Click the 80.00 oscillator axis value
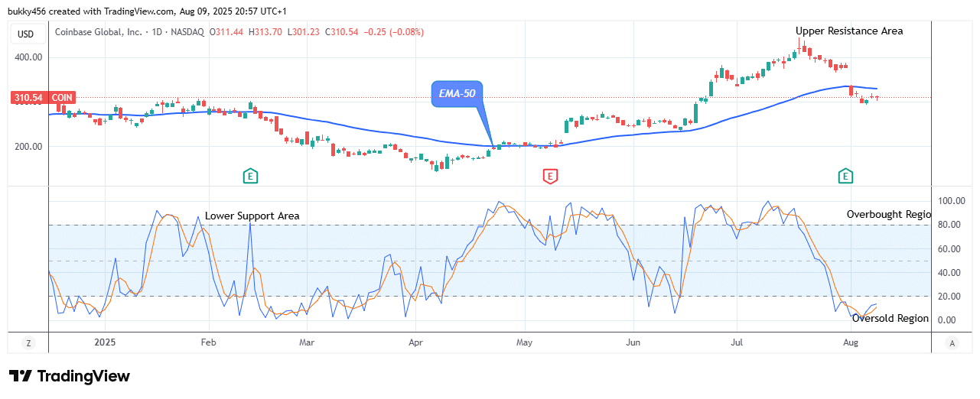The width and height of the screenshot is (980, 399). tap(949, 225)
